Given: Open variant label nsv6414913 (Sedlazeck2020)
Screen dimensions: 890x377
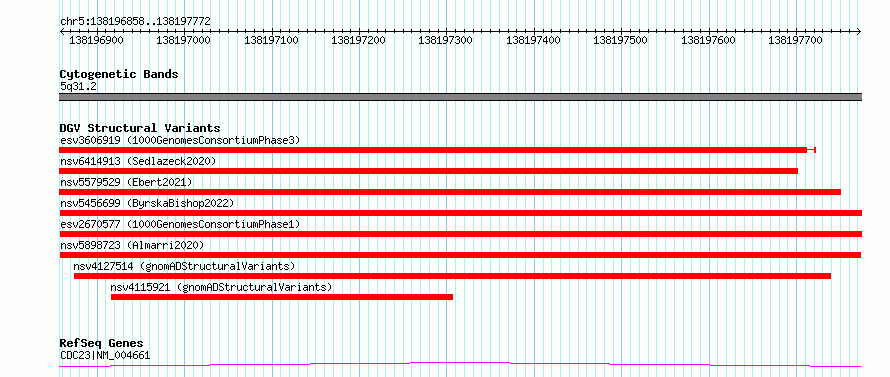Looking at the screenshot, I should pos(138,161).
